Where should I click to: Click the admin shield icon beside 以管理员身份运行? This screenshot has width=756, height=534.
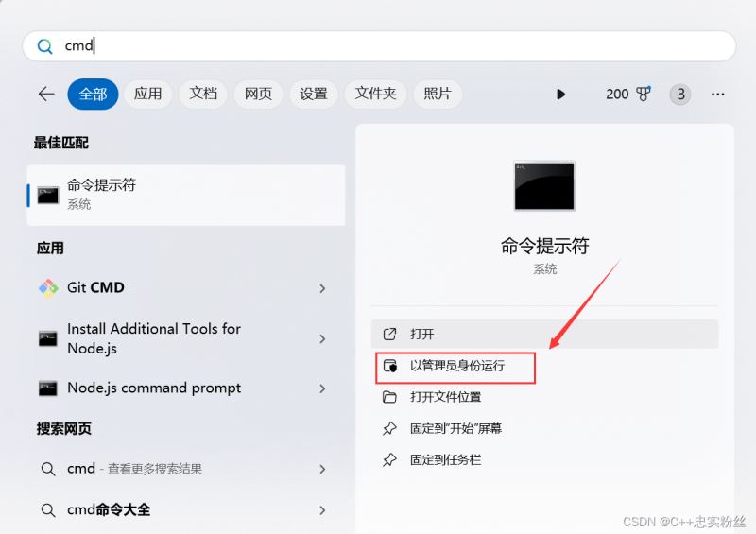coord(389,366)
